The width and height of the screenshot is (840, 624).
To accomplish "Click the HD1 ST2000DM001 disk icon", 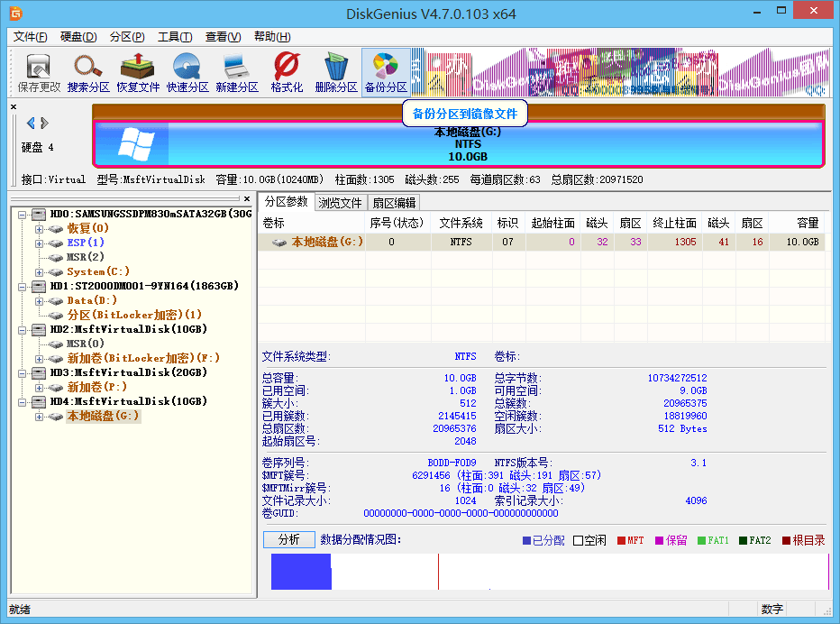I will click(39, 286).
